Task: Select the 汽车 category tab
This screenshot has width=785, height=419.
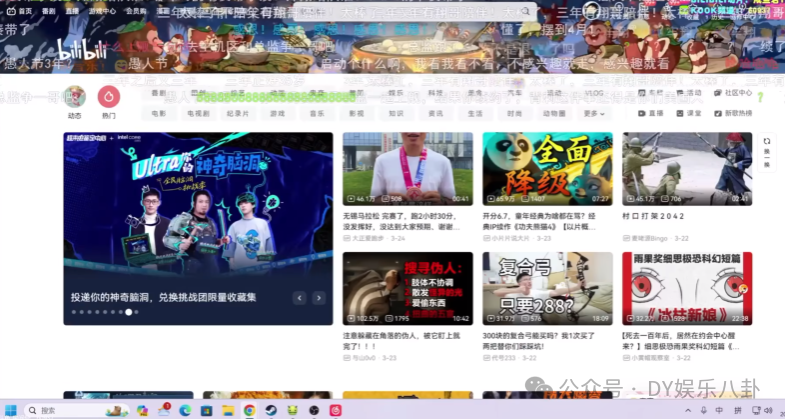Action: (x=515, y=93)
